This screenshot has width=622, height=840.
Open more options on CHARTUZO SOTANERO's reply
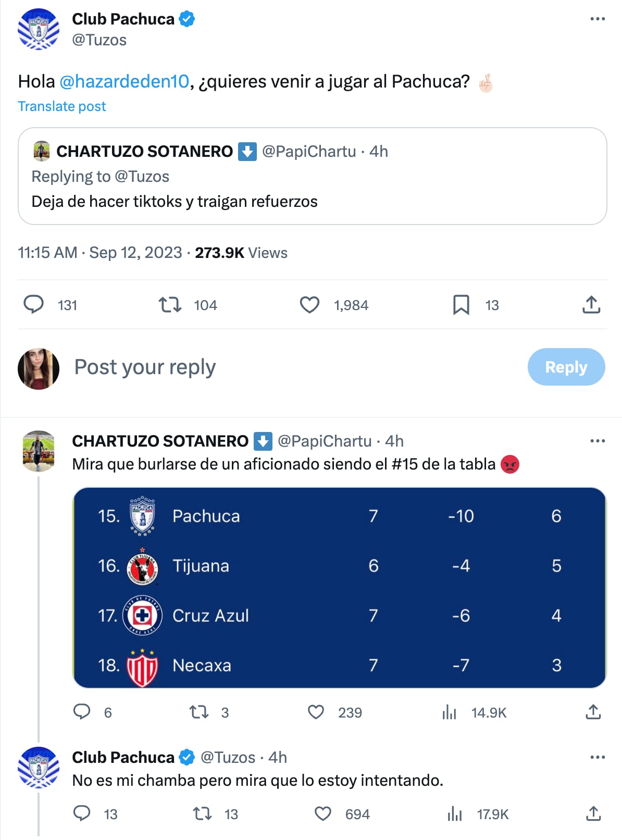point(598,441)
